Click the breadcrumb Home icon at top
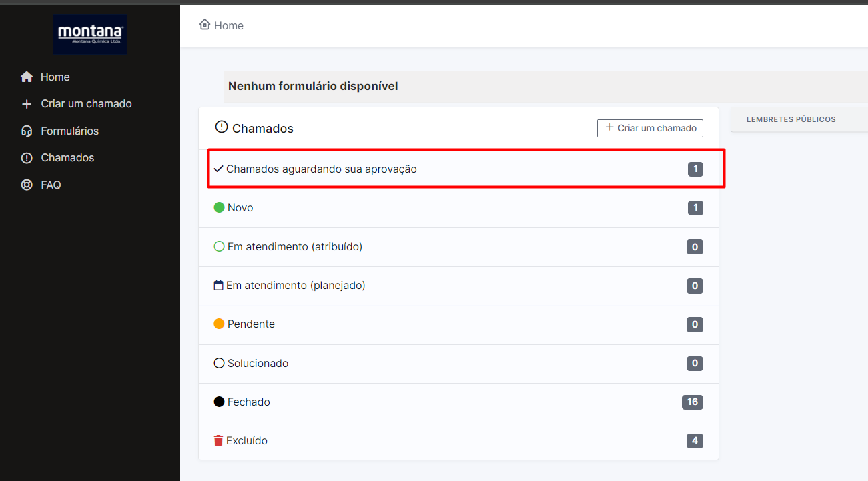Viewport: 868px width, 481px height. tap(205, 25)
